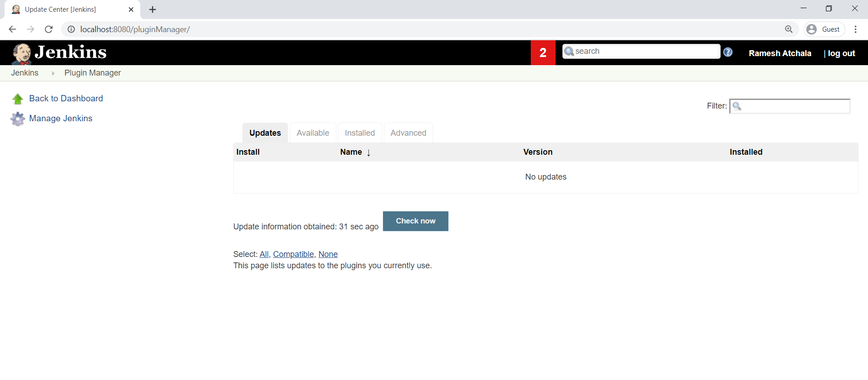Close the Update Center browser tab
Viewport: 868px width, 380px height.
coord(131,9)
